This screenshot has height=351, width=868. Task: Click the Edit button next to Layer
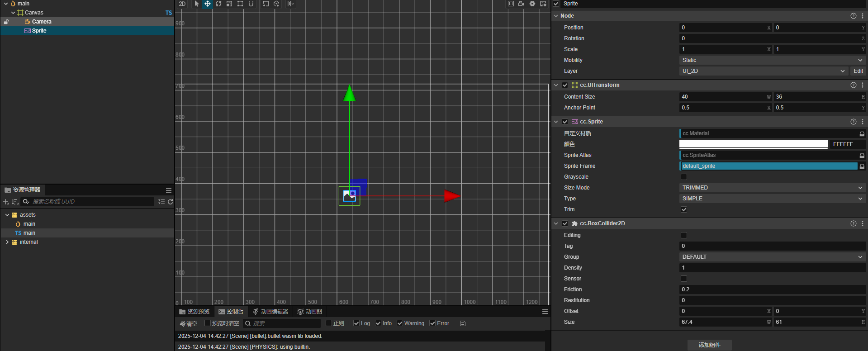tap(858, 71)
